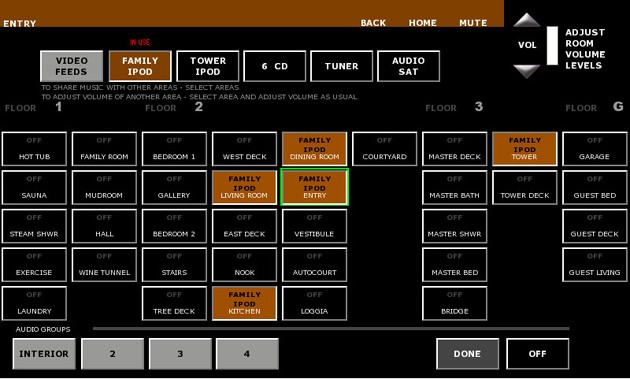Image resolution: width=630 pixels, height=379 pixels.
Task: Open Video Feeds
Action: point(72,66)
